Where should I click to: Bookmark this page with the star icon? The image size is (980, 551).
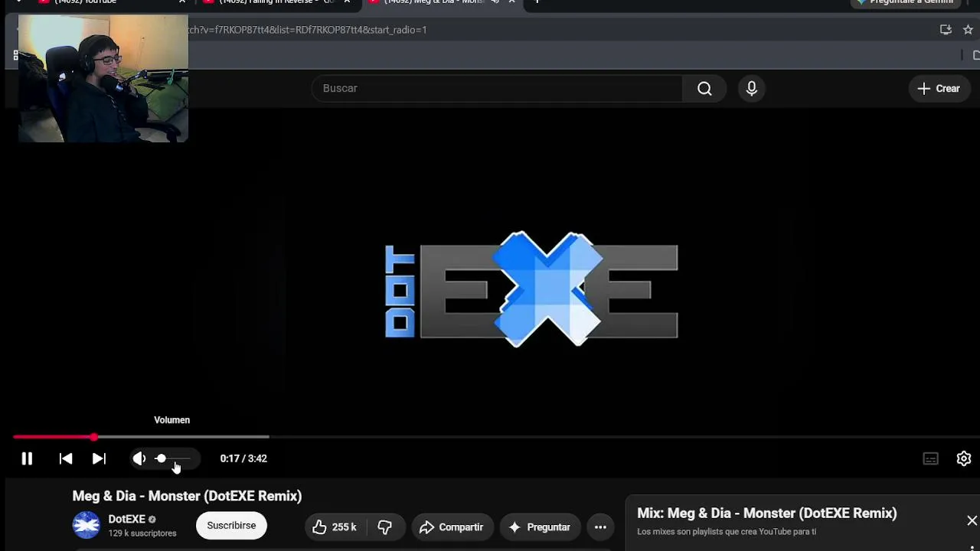click(x=968, y=30)
